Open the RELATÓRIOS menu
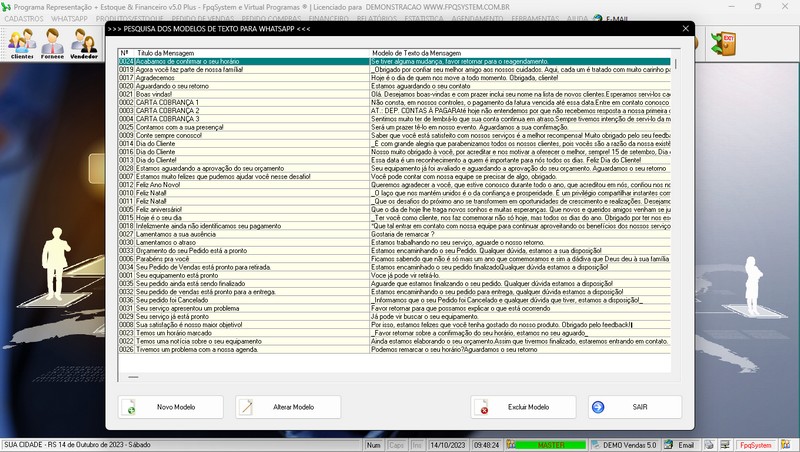The width and height of the screenshot is (800, 452). [377, 19]
